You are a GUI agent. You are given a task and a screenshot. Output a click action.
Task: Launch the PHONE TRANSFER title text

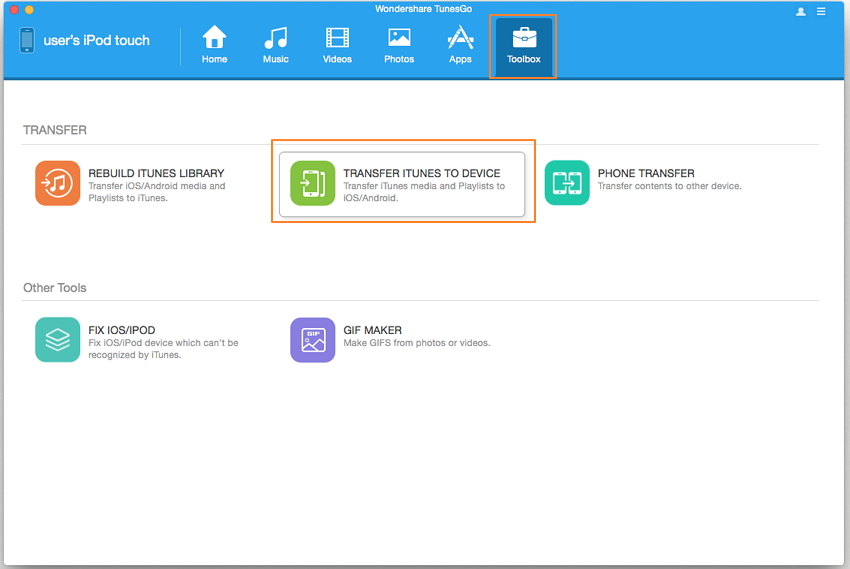[645, 173]
